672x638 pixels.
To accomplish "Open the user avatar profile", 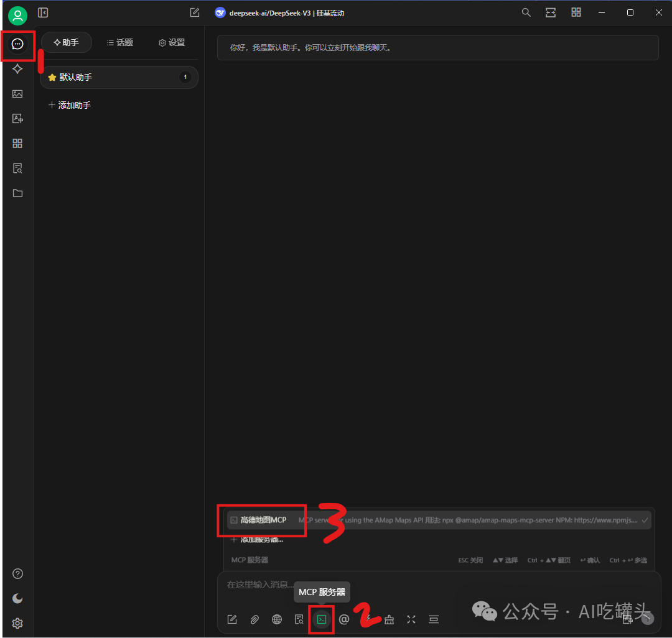I will tap(17, 16).
